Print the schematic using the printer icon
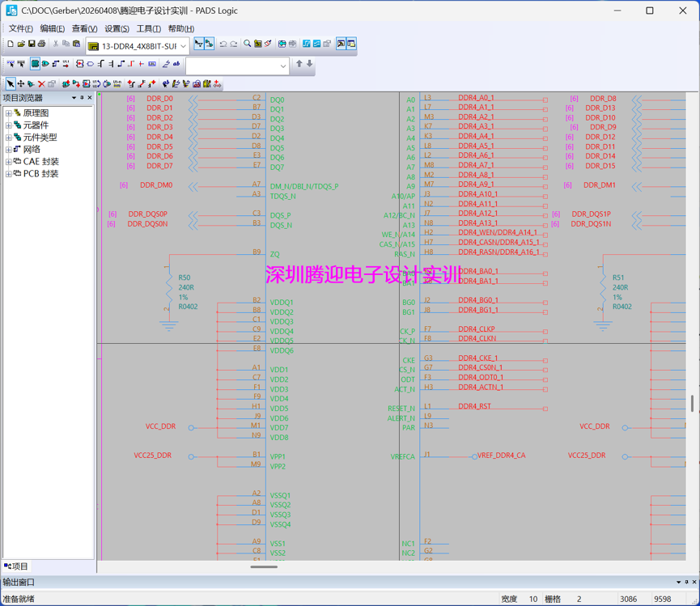The width and height of the screenshot is (700, 606). (x=41, y=44)
